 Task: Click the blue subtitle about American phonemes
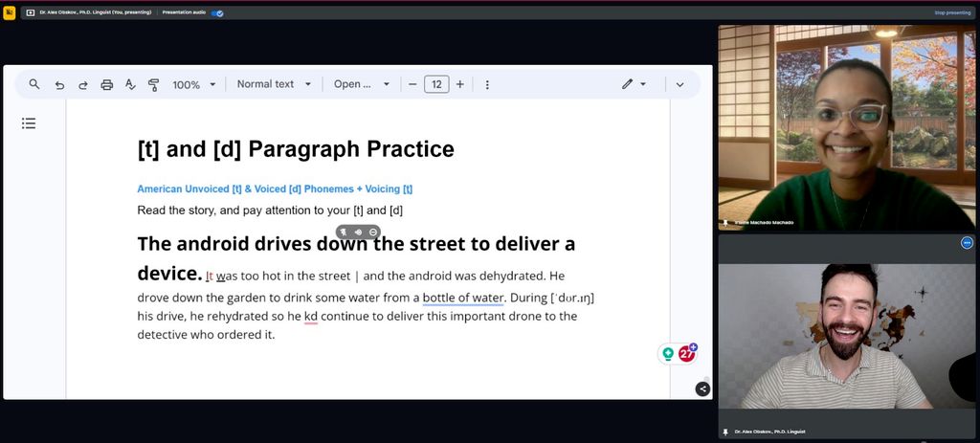[x=275, y=188]
